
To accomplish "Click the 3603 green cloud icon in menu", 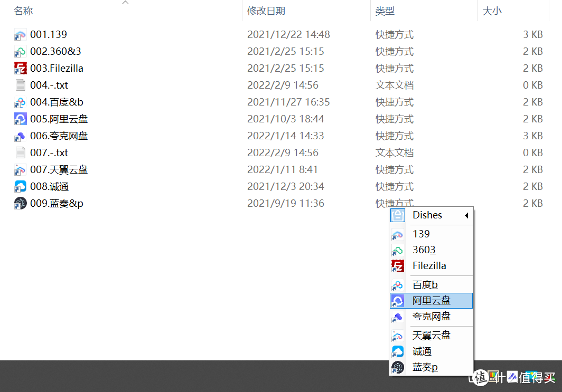I will [398, 250].
